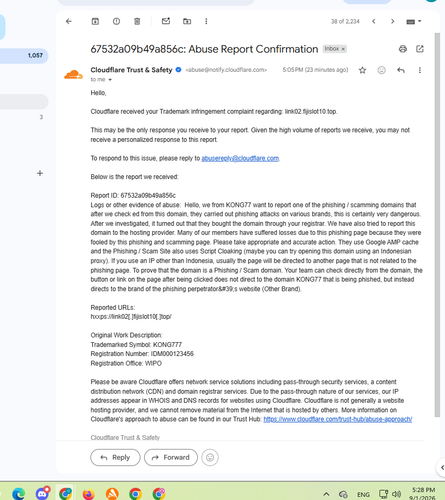Open volume control in system tray

pos(396,494)
